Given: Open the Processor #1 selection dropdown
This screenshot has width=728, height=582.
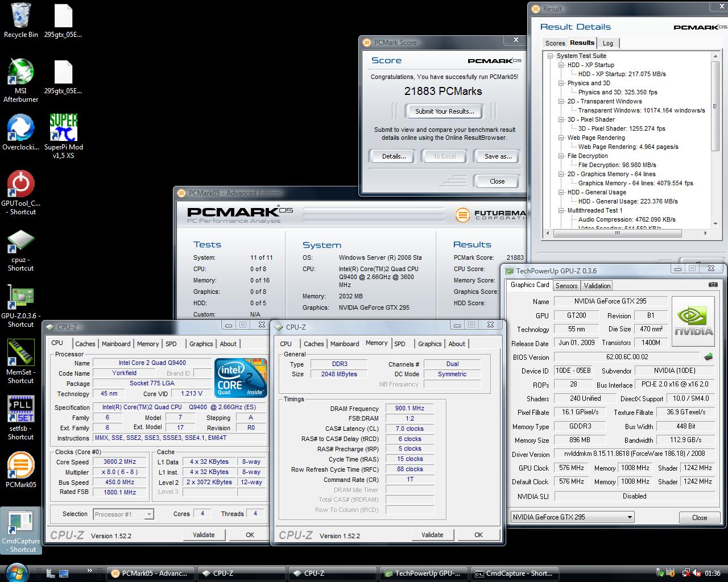Looking at the screenshot, I should (123, 514).
